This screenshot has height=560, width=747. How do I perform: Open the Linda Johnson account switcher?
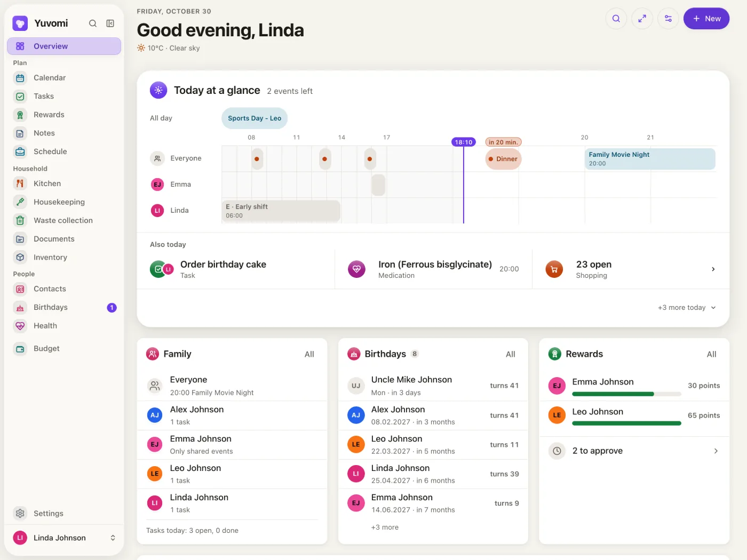(64, 538)
